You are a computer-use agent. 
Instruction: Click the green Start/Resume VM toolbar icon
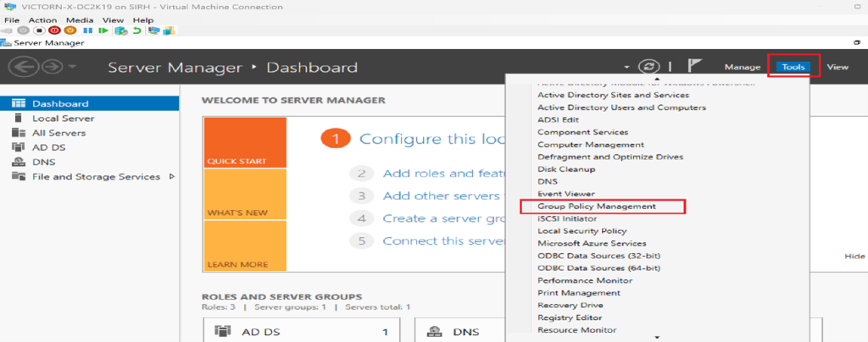click(x=103, y=30)
